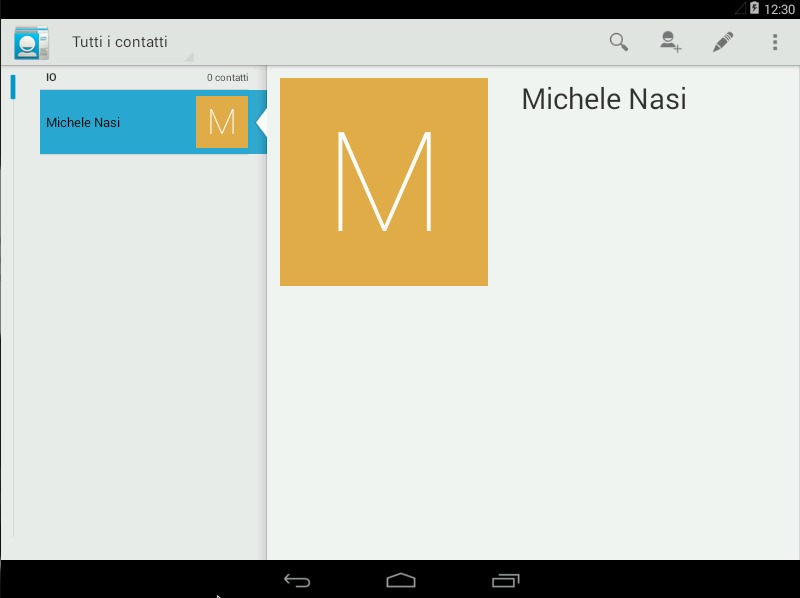The width and height of the screenshot is (800, 598).
Task: Tap the large M contact photo
Action: 384,182
